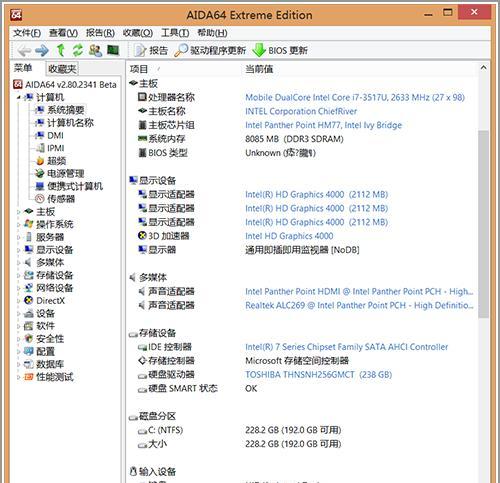Open Intel Panther Point HDMI audio link
This screenshot has width=500, height=483.
coord(359,291)
